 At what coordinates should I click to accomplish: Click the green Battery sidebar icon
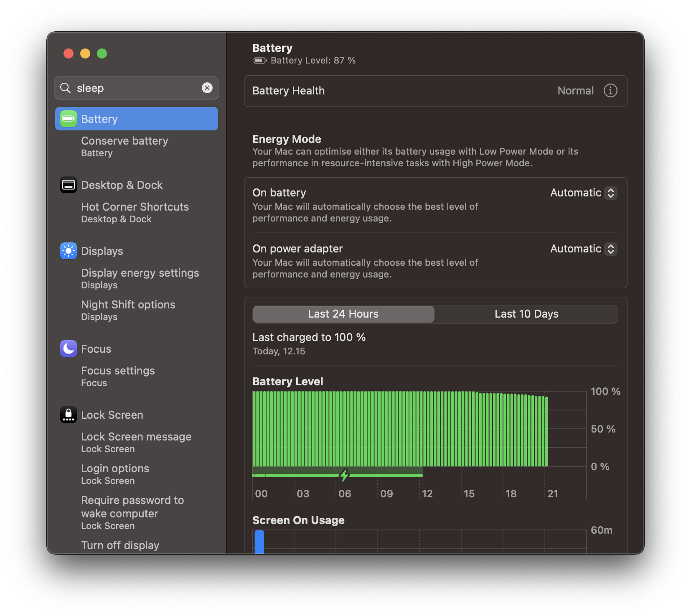[69, 119]
